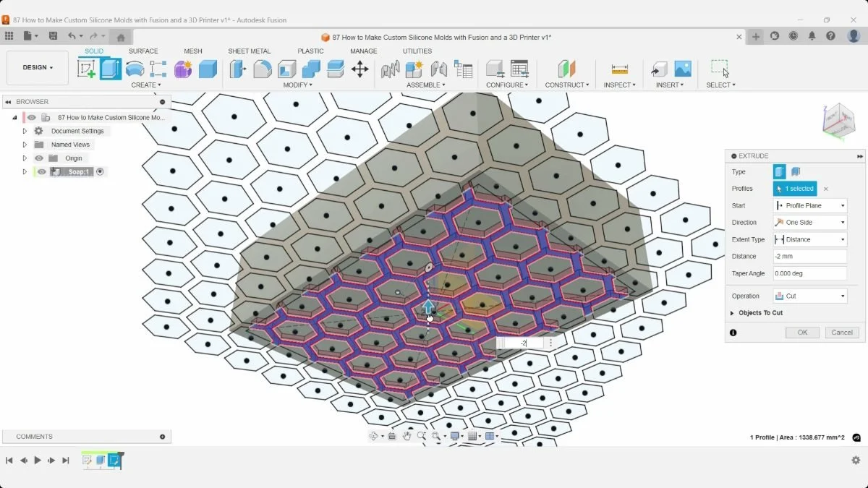Open the Bill of Materials tool
The width and height of the screenshot is (868, 488).
click(463, 69)
